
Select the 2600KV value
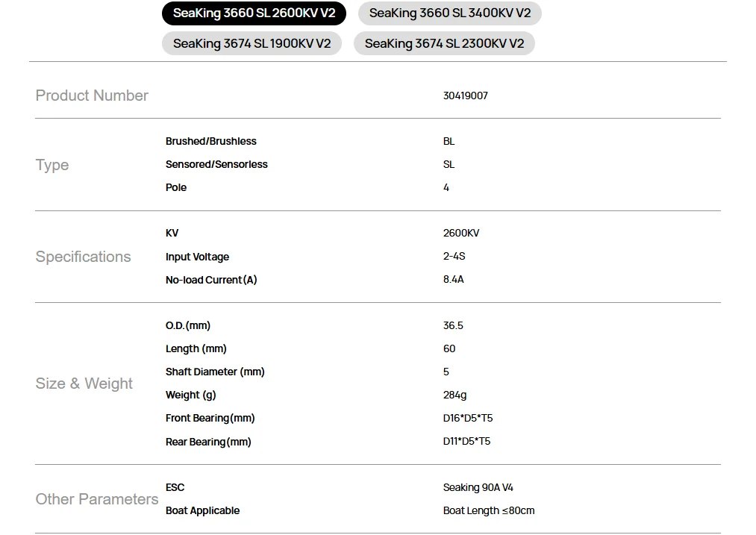tap(461, 233)
